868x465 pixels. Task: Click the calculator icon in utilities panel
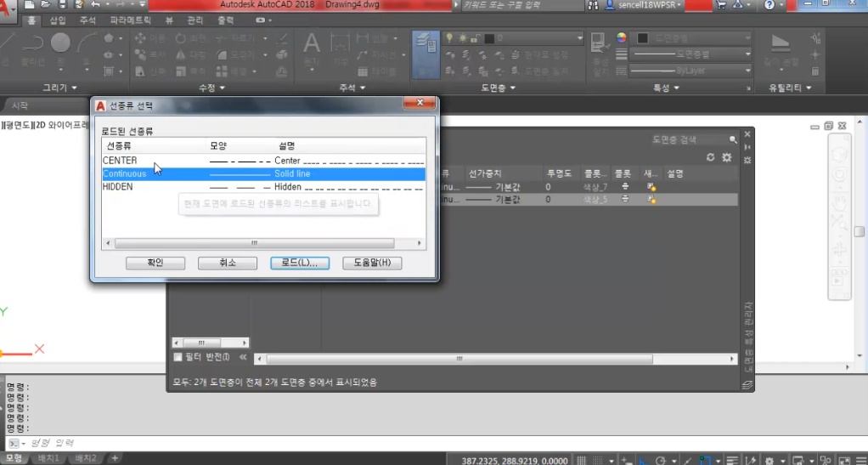click(814, 71)
